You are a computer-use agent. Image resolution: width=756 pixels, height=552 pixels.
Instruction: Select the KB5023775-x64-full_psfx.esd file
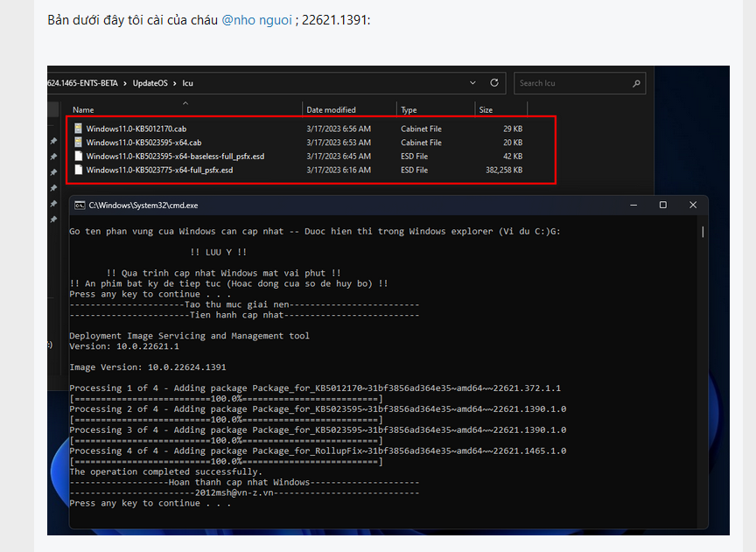pos(159,171)
